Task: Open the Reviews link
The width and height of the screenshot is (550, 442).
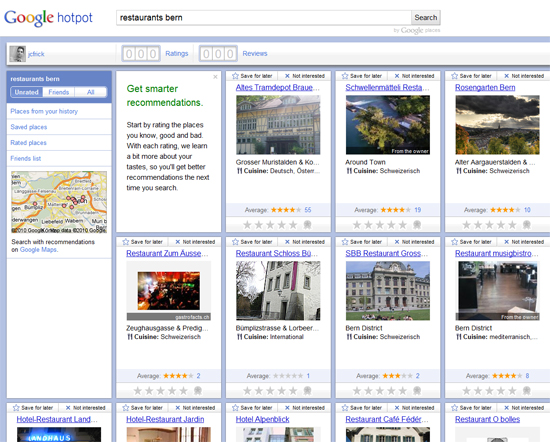Action: point(255,53)
